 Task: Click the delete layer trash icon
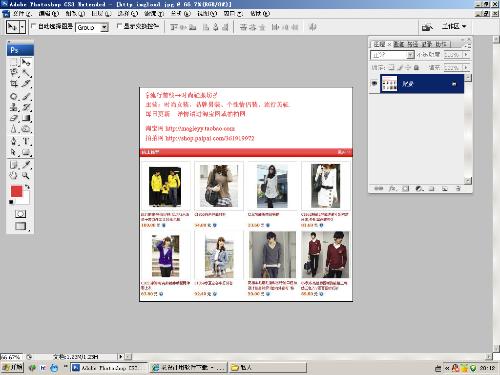pyautogui.click(x=458, y=189)
